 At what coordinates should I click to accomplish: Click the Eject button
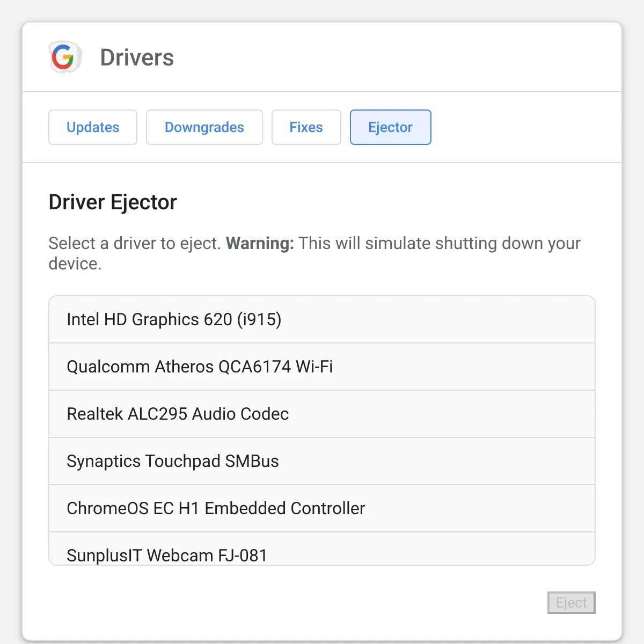click(x=572, y=603)
